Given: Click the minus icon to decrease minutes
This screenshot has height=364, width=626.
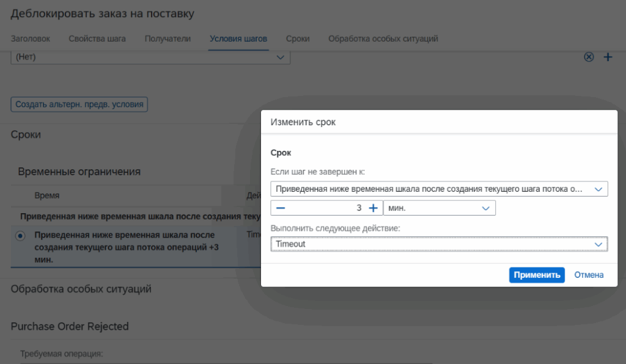Looking at the screenshot, I should [x=281, y=208].
